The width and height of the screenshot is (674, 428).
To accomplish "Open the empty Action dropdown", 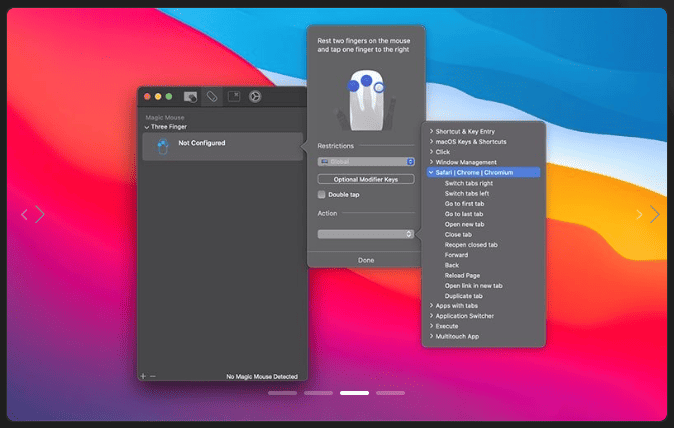I will click(x=366, y=234).
